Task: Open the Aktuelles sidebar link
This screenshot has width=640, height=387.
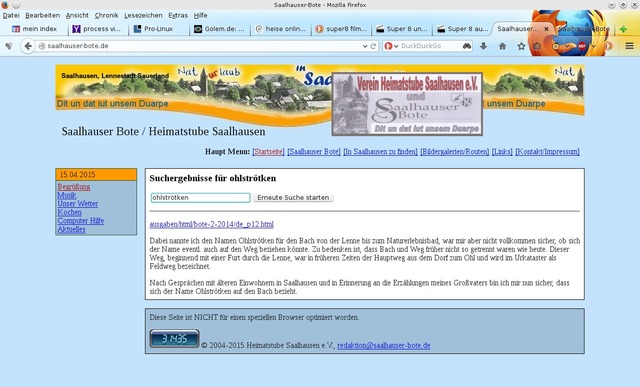Action: (71, 229)
